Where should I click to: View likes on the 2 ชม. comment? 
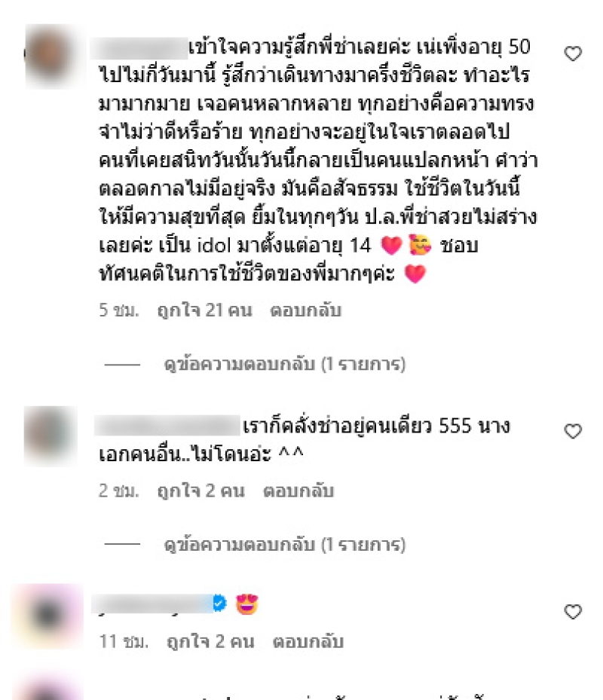pyautogui.click(x=201, y=491)
